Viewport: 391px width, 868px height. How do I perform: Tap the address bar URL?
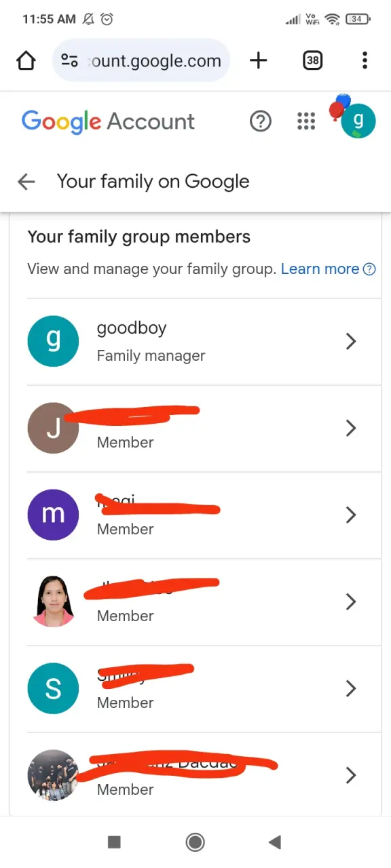click(x=155, y=61)
